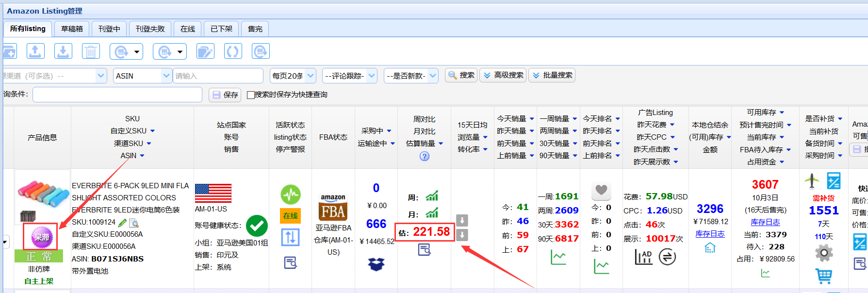
Task: Switch to the 已下架 tab
Action: click(x=221, y=29)
